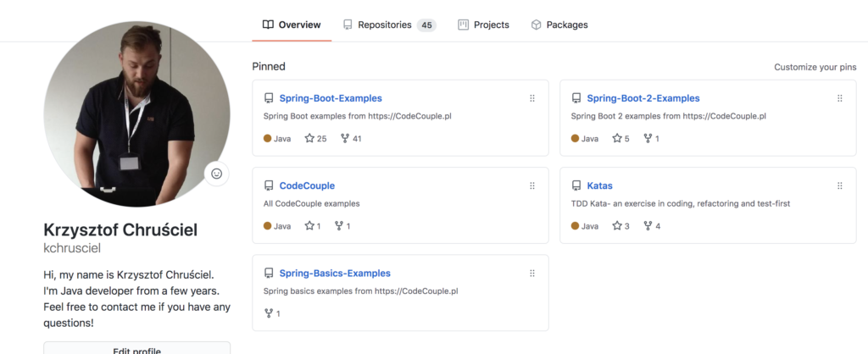Screen dimensions: 868x354
Task: Click the bio text starting 'Hi, my name'
Action: pyautogui.click(x=136, y=299)
